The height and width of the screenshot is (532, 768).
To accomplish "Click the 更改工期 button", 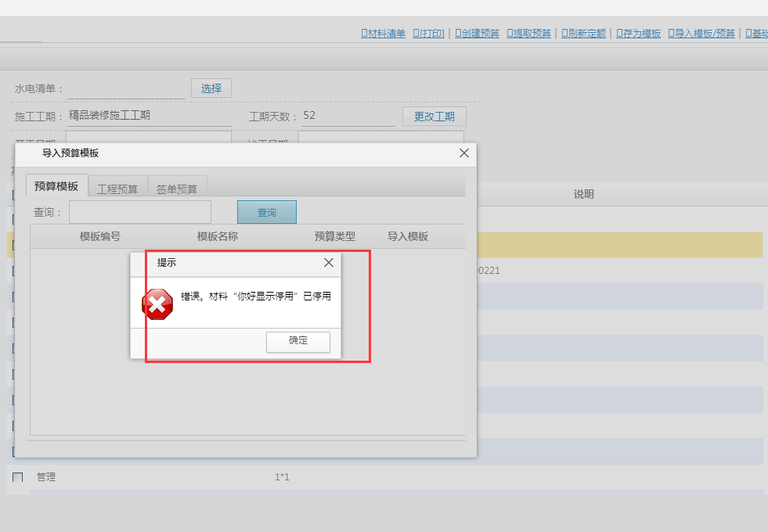I will 434,117.
